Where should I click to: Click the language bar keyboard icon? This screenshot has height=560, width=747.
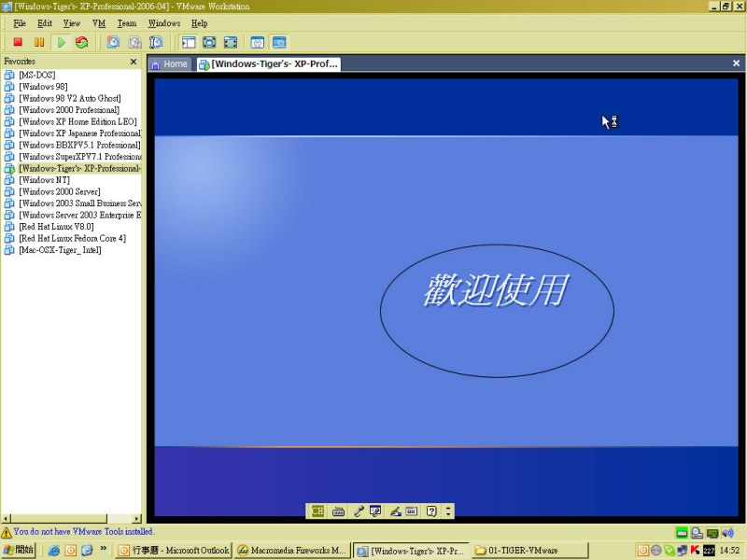[338, 511]
